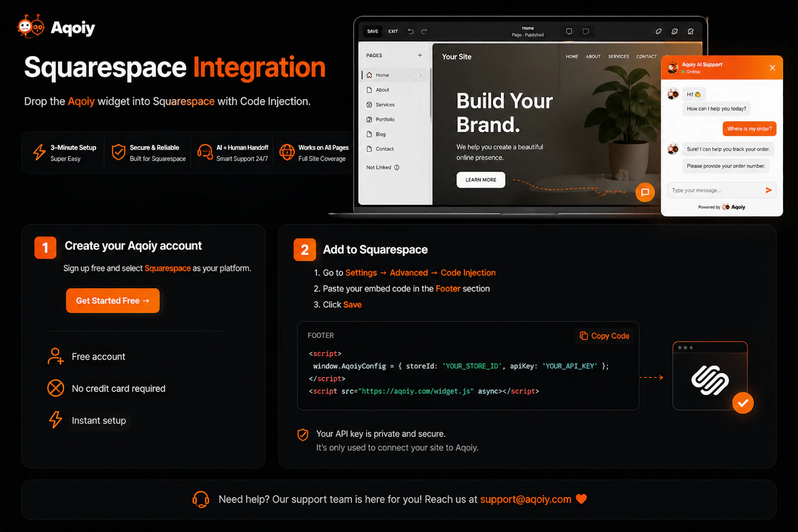Click the widget.js script URL in code
This screenshot has height=532, width=798.
point(416,391)
